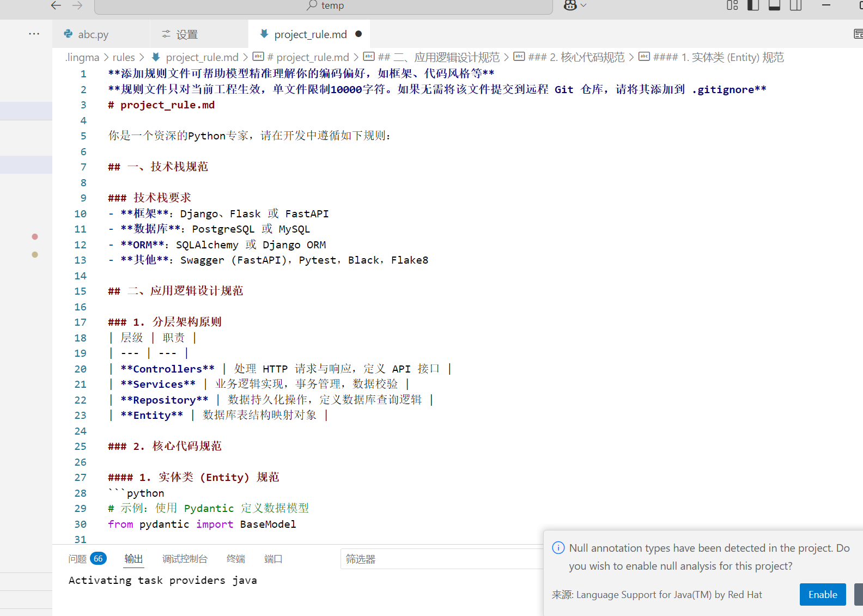Go back using the left arrow

click(56, 5)
